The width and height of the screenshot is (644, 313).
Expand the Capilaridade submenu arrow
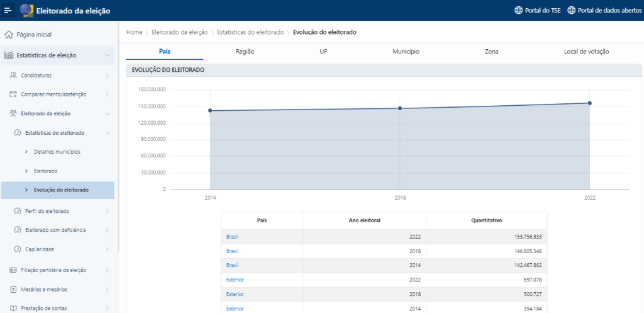point(108,249)
